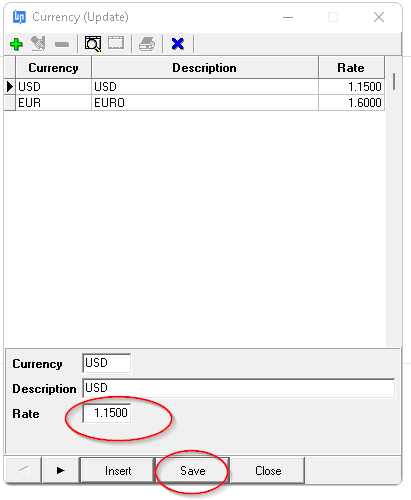Click the edit record pencil icon
This screenshot has width=411, height=500.
pos(38,44)
